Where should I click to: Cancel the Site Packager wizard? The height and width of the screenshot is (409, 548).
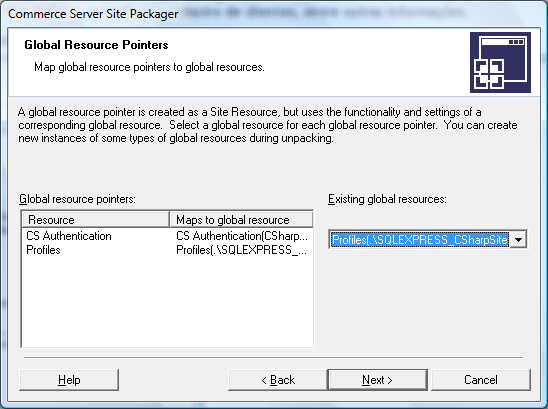[481, 380]
